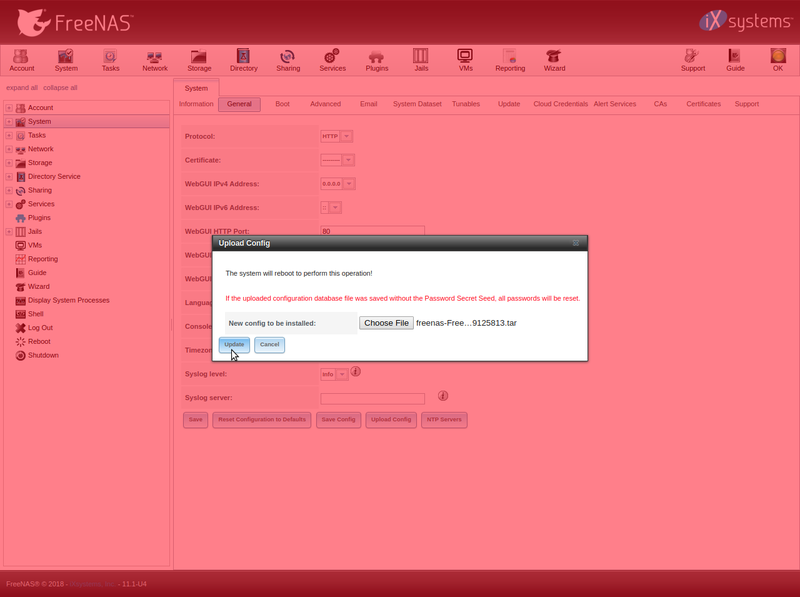
Task: Expand Network node in sidebar tree
Action: tap(9, 149)
